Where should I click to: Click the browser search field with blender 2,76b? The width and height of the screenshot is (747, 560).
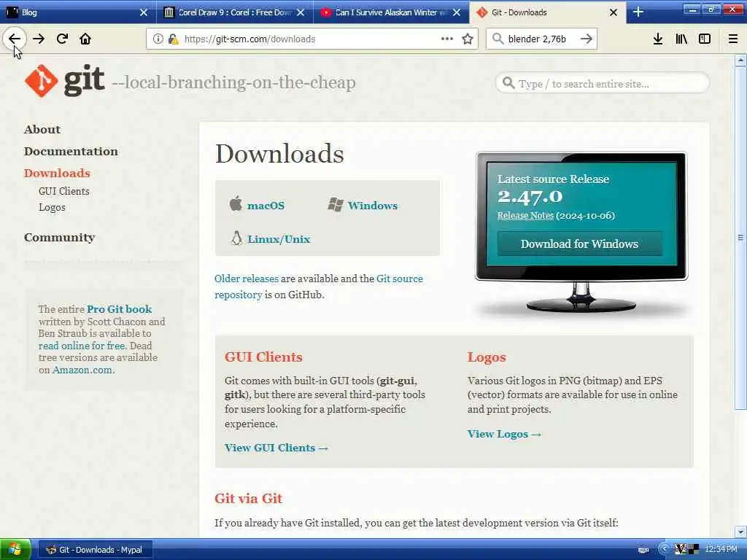pos(541,39)
